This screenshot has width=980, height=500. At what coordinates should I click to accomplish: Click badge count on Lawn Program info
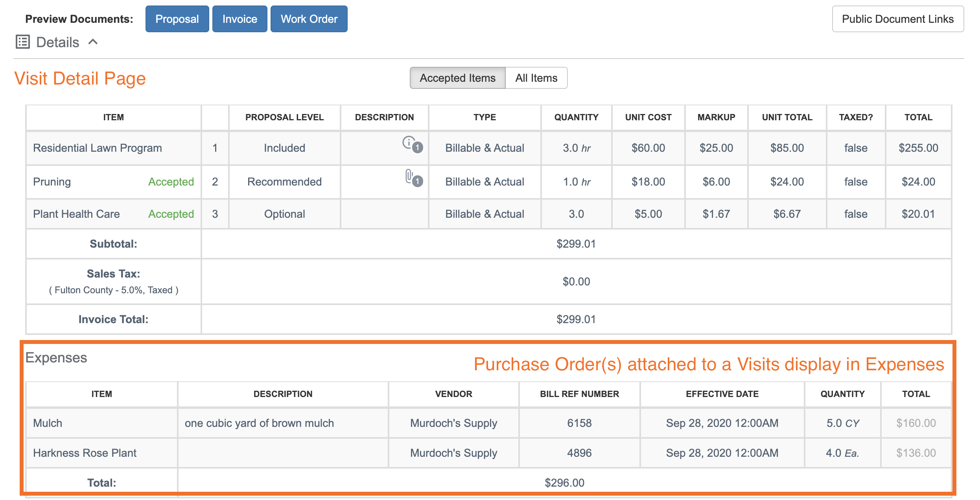pos(418,147)
